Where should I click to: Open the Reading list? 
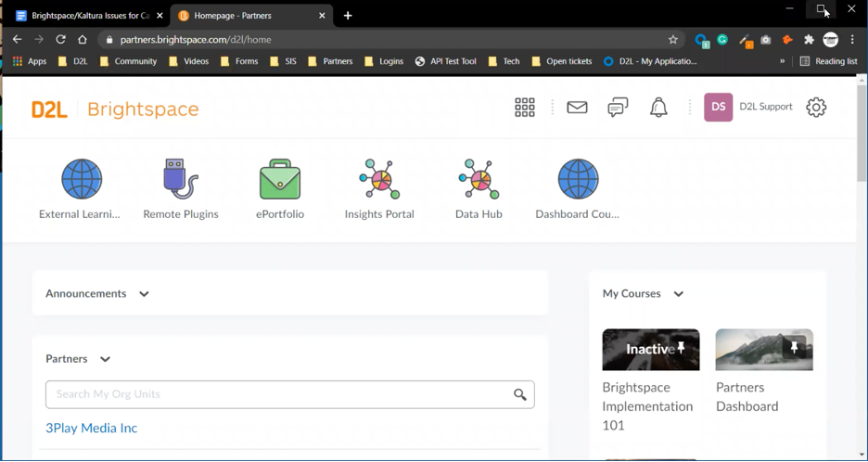(828, 61)
